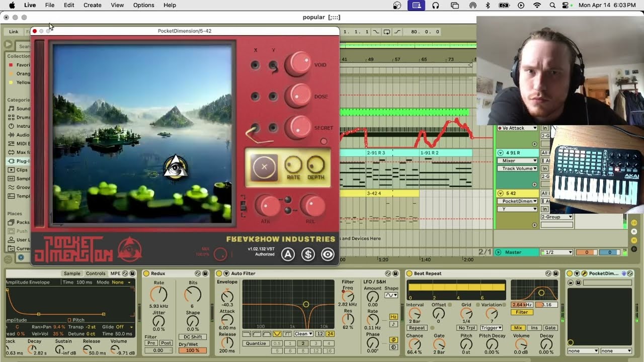This screenshot has height=362, width=644.
Task: Click the SECRET knob
Action: point(298,127)
